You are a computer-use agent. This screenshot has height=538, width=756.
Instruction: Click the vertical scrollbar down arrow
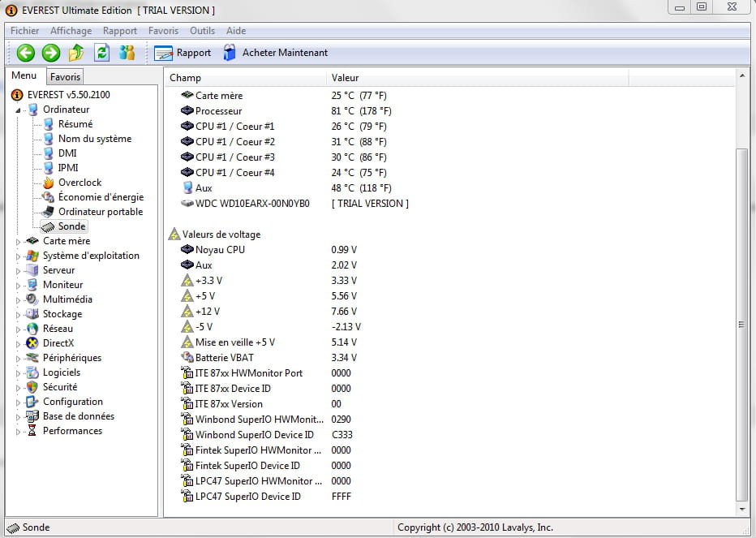741,508
